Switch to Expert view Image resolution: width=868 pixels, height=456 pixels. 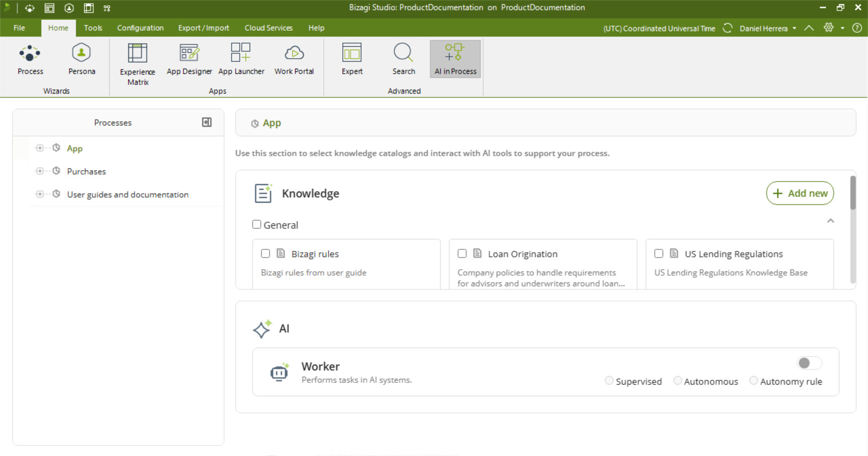click(x=352, y=59)
